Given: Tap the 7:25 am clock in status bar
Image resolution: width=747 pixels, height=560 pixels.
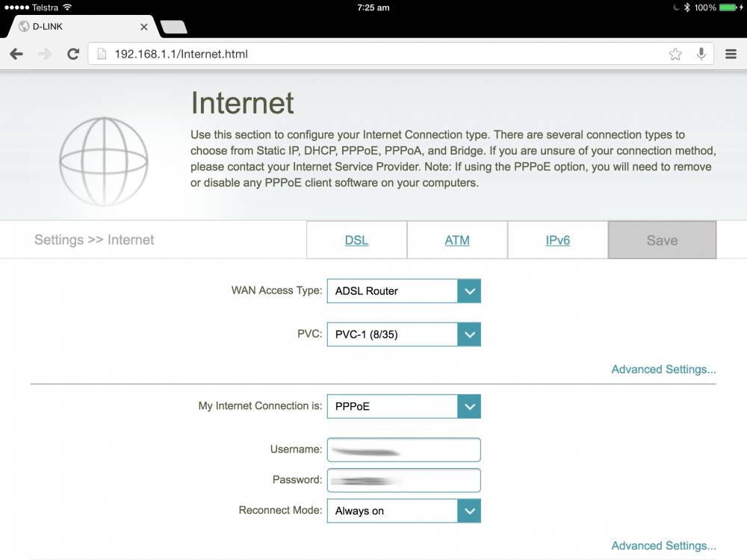Looking at the screenshot, I should [373, 7].
